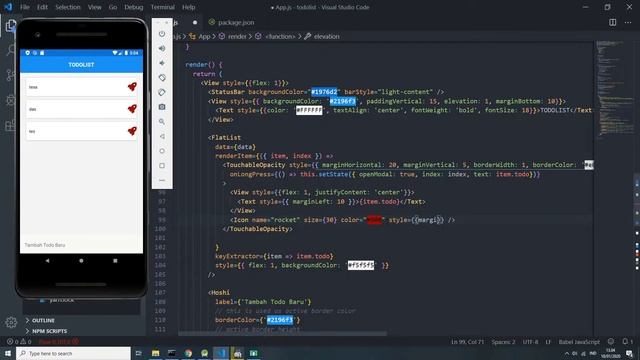
Task: Open the File menu
Action: (25, 7)
